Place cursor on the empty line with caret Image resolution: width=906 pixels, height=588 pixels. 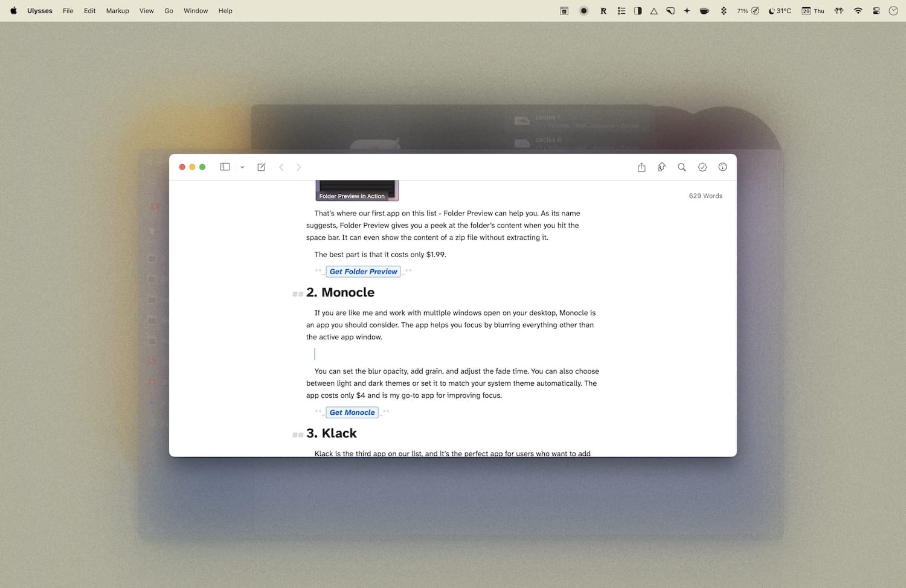315,354
